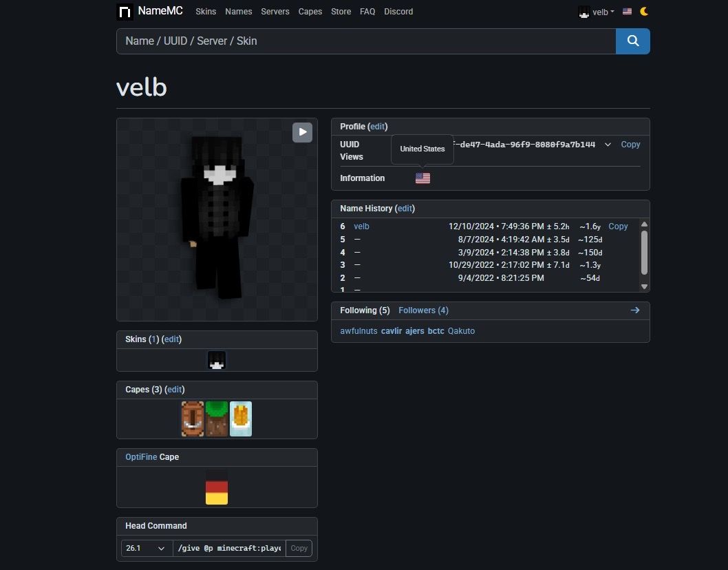This screenshot has width=728, height=570.
Task: Open the Skins nav item
Action: point(206,12)
